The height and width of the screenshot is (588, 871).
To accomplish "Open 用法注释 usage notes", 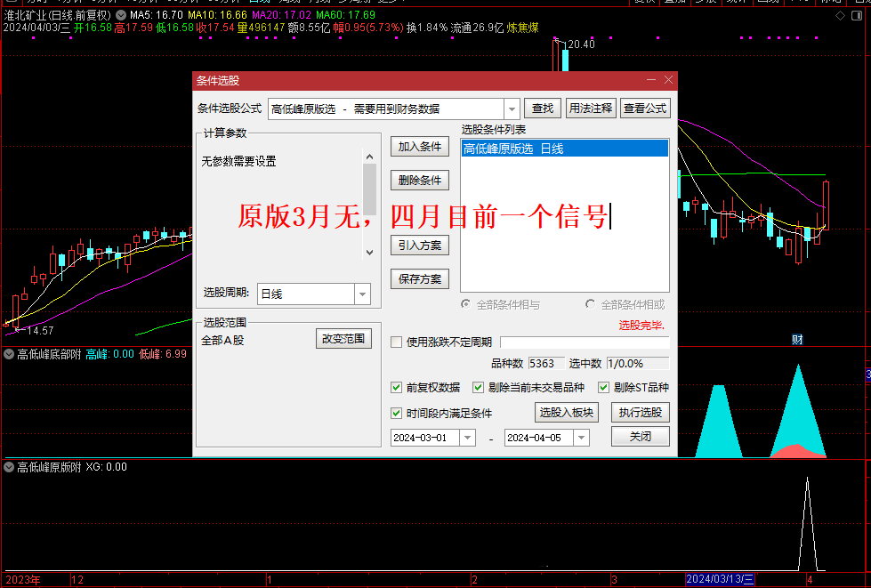I will pyautogui.click(x=591, y=109).
